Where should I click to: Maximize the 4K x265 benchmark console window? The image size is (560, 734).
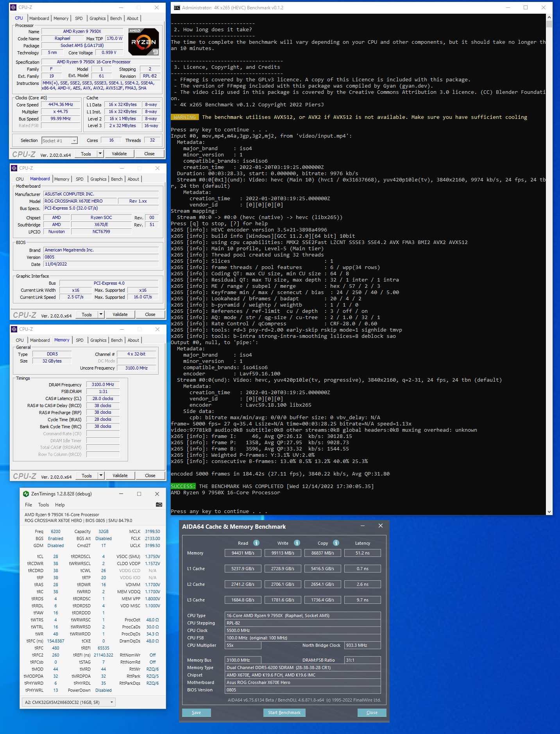(x=526, y=7)
